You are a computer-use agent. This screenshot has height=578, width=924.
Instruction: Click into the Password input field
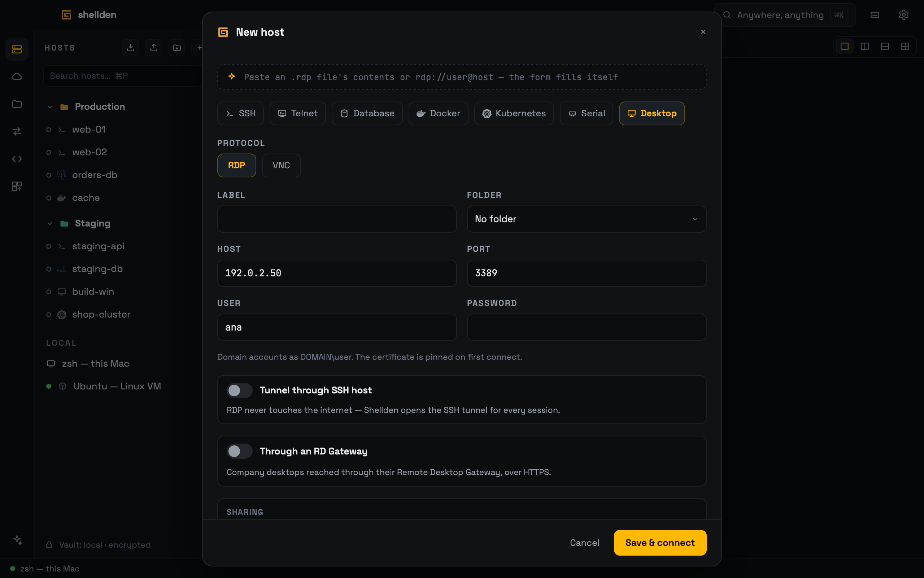pos(587,327)
